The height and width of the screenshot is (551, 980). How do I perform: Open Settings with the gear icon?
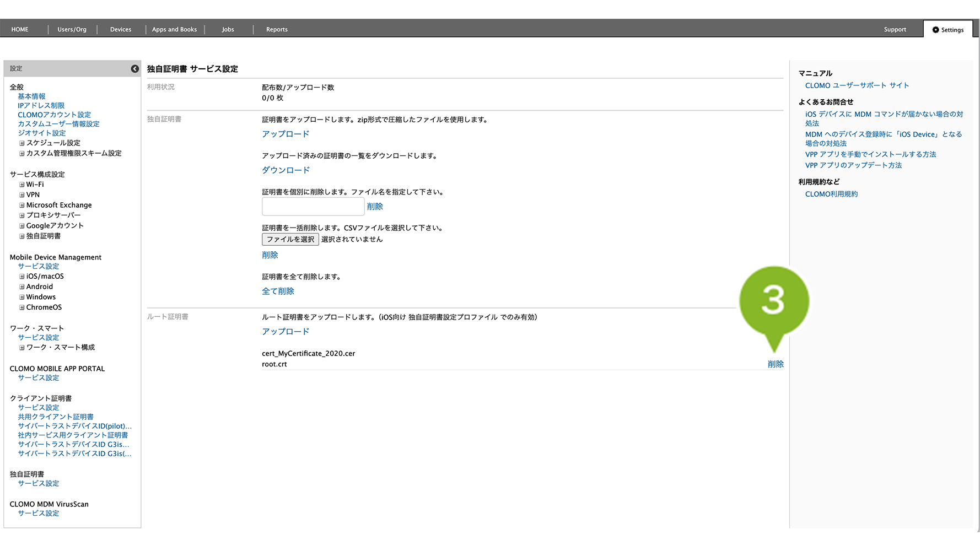tap(947, 30)
